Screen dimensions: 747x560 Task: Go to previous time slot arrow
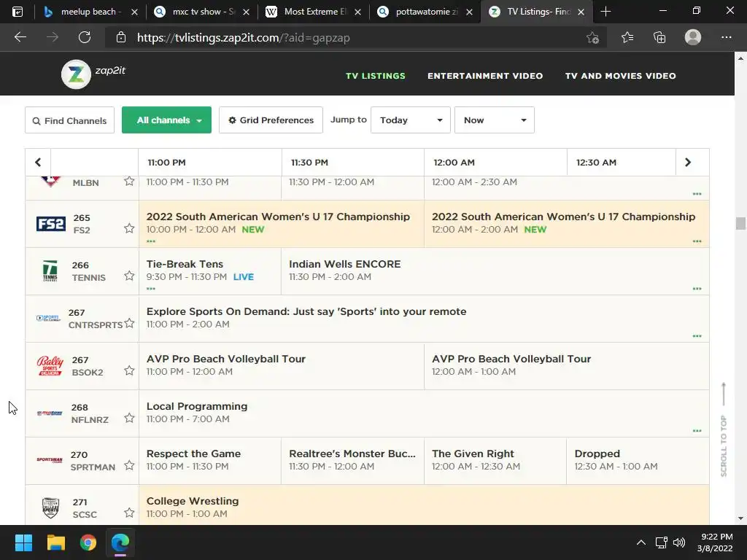(x=38, y=163)
